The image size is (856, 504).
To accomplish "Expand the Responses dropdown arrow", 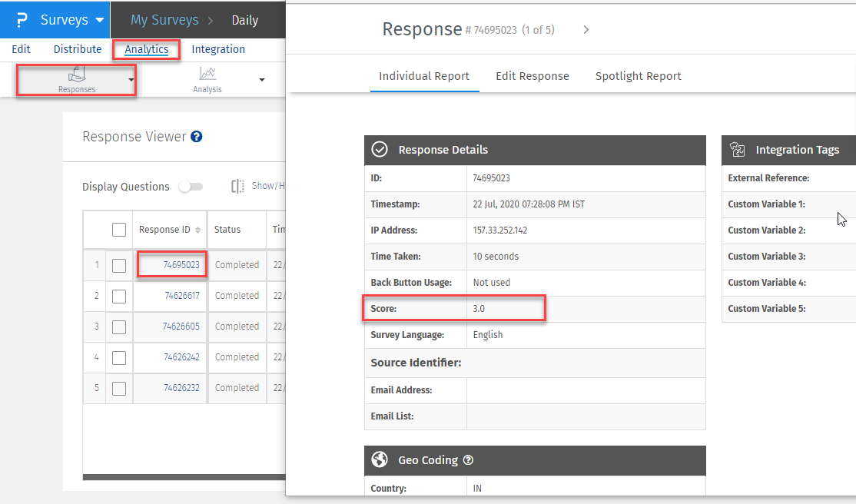I will tap(131, 80).
